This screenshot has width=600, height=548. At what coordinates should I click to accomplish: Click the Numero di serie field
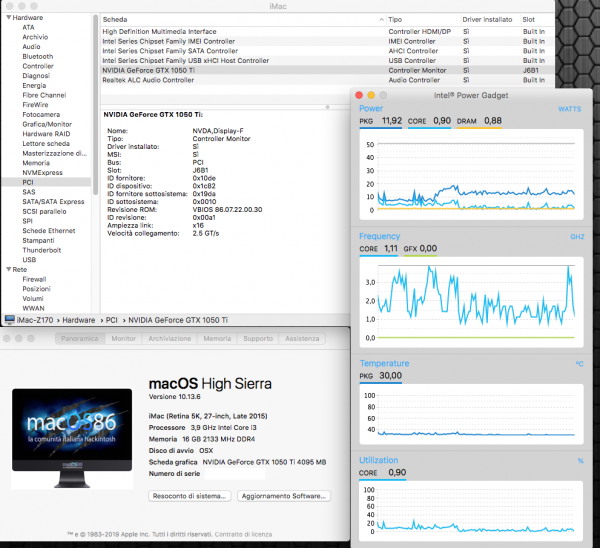pyautogui.click(x=235, y=474)
